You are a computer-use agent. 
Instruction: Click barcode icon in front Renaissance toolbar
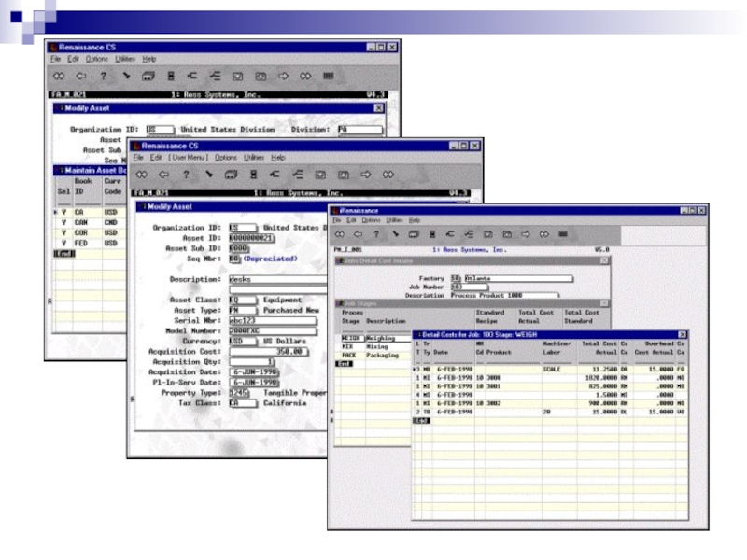(563, 234)
